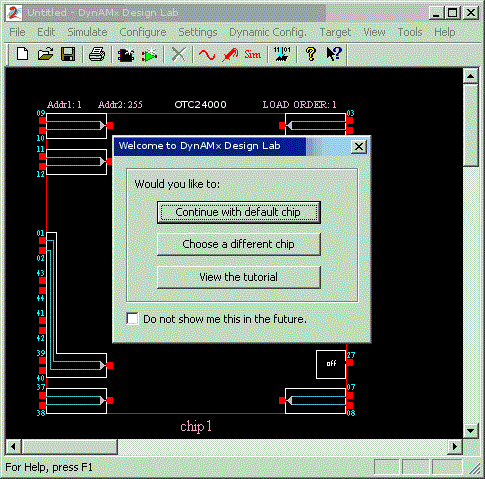
Task: Open the Tools menu
Action: [410, 32]
